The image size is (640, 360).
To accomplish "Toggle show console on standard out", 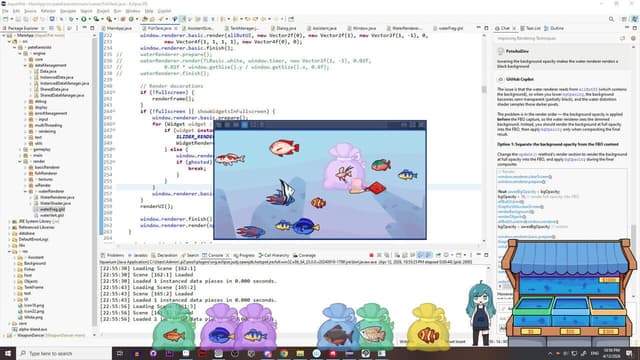I will [420, 255].
